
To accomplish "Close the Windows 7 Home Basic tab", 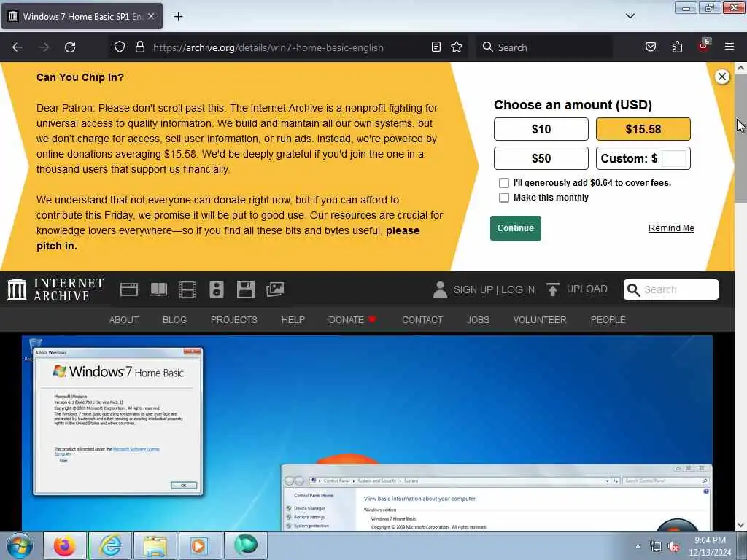I will (151, 16).
